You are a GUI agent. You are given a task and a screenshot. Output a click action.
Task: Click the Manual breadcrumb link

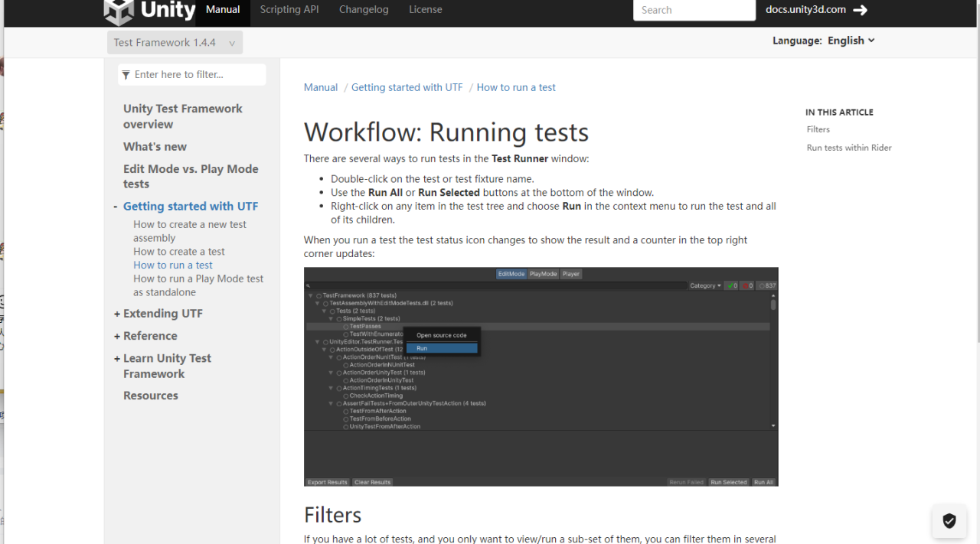[x=320, y=87]
